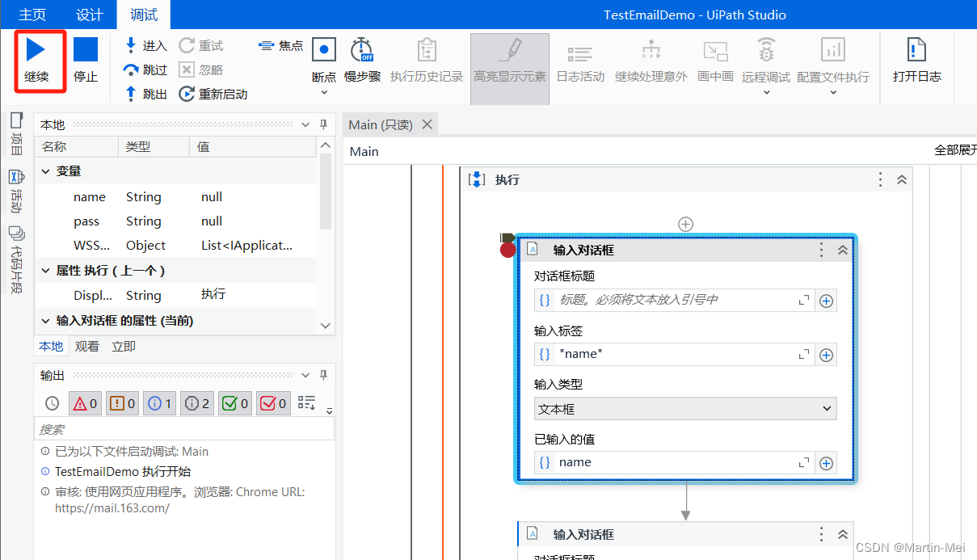This screenshot has height=560, width=977.
Task: Click 跳出 (Step Out)
Action: pos(145,95)
